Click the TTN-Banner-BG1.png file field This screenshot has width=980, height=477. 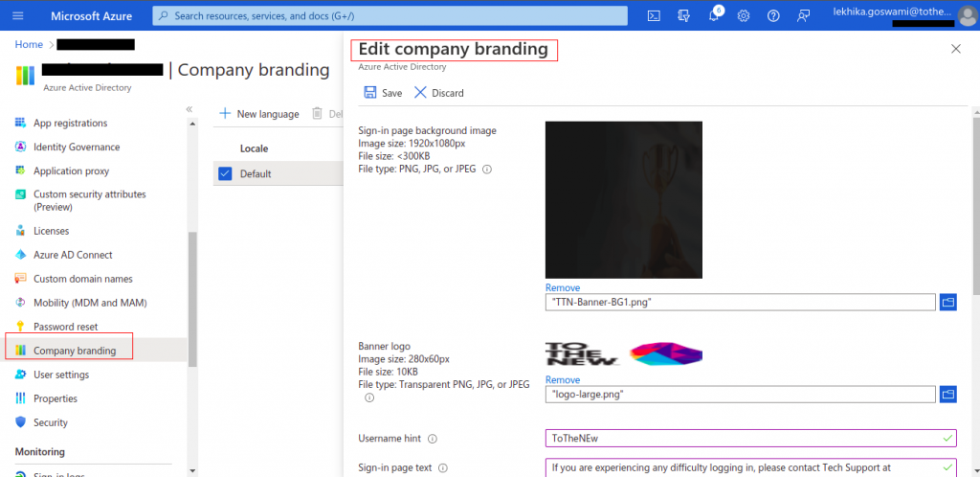[x=741, y=302]
